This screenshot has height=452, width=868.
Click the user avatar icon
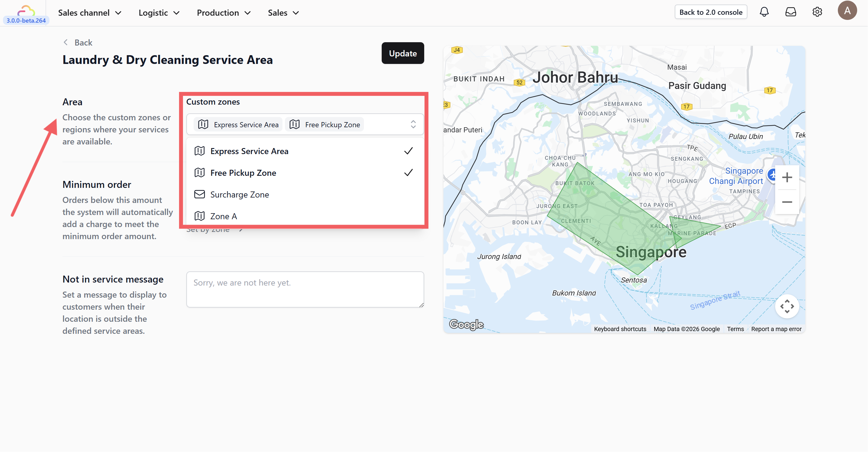[847, 11]
